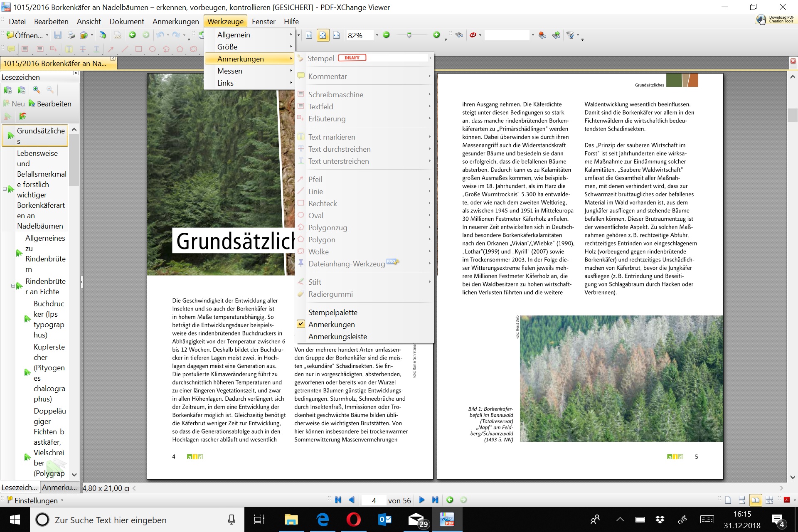Select the Fit Page zoom icon
Viewport: 798px width, 532px height.
point(323,35)
